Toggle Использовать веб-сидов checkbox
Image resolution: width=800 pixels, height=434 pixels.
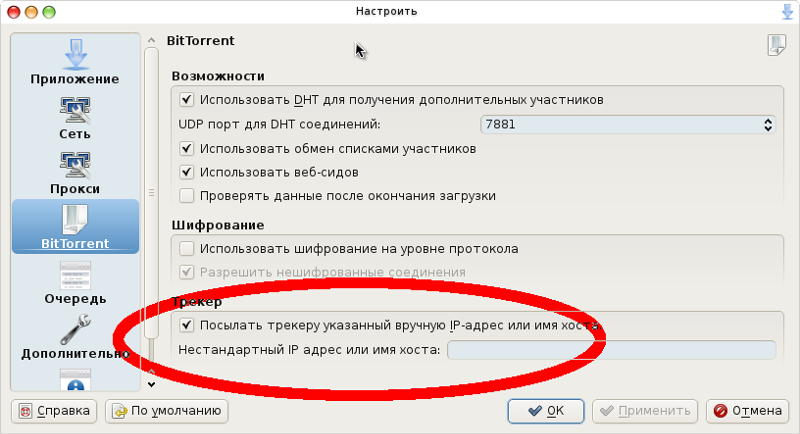[x=187, y=172]
